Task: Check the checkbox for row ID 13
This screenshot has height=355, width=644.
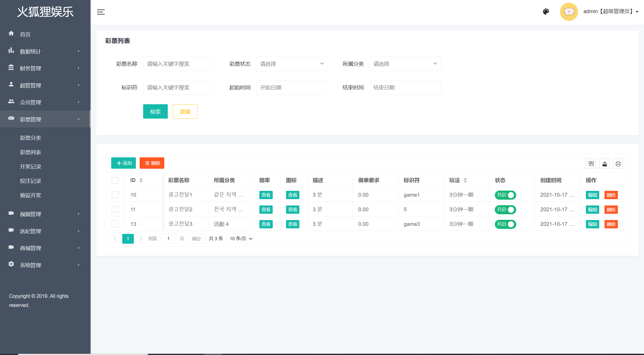Action: click(x=115, y=224)
